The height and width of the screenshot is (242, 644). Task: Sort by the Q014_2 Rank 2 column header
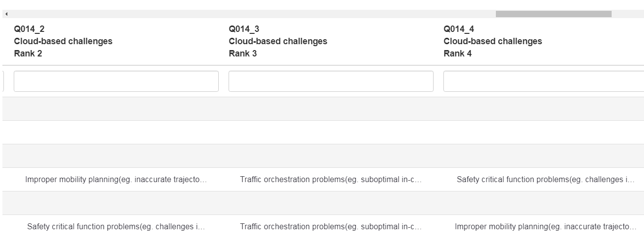coord(63,41)
